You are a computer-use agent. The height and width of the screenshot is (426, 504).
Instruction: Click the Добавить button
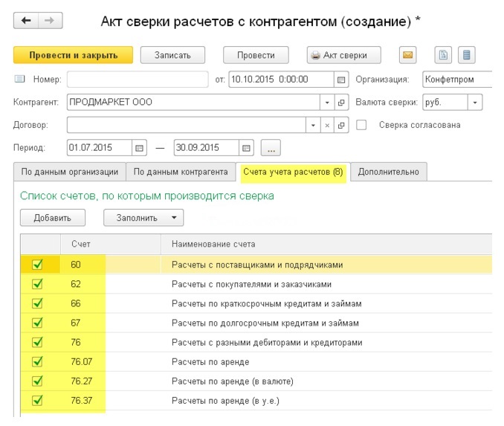pos(53,218)
